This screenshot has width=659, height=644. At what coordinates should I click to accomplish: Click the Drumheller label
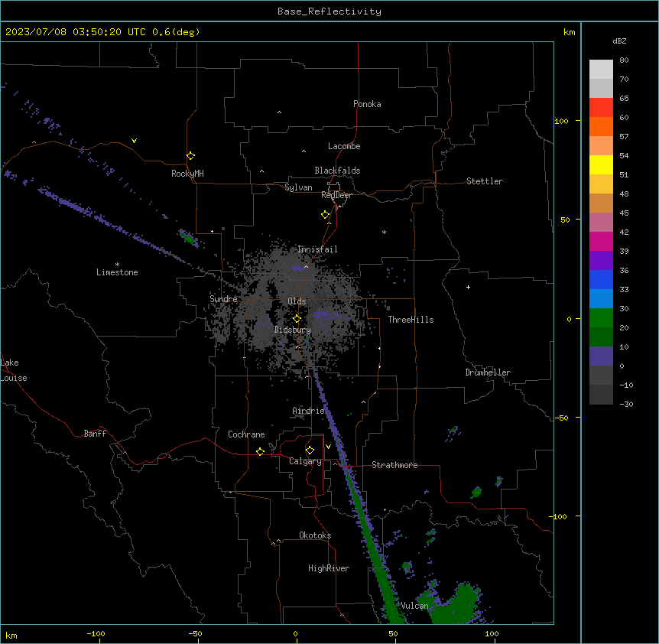[488, 372]
